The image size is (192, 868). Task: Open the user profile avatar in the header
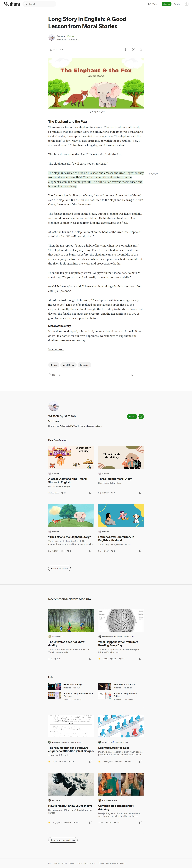pos(186,4)
